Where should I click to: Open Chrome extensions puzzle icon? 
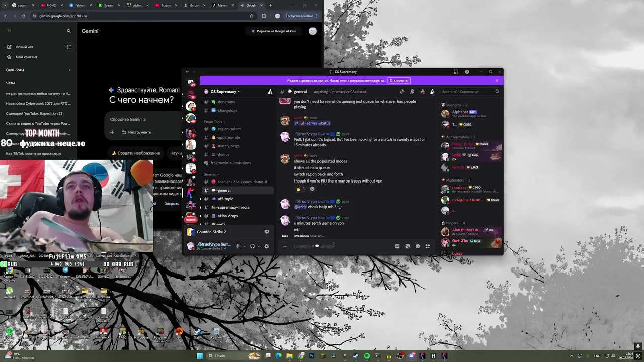(264, 16)
